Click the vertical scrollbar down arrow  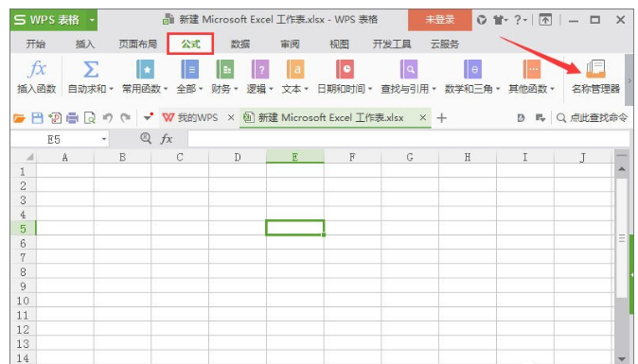click(x=621, y=358)
